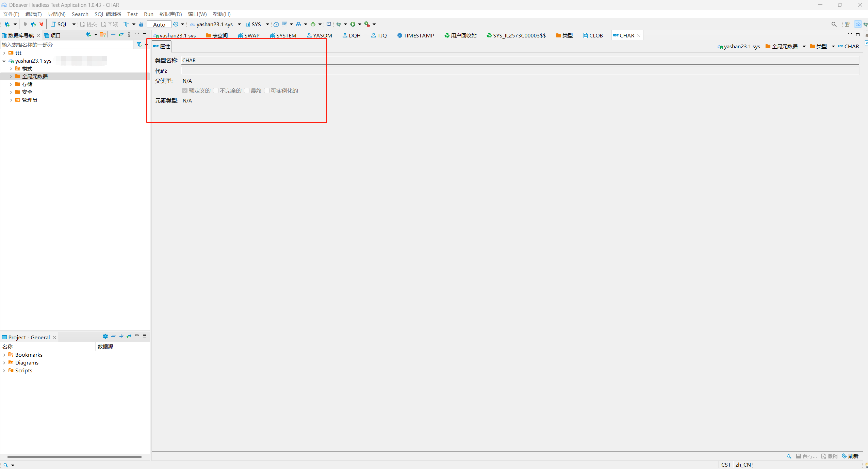This screenshot has width=868, height=469.
Task: Click the New Database Connection toolbar icon
Action: tap(7, 24)
